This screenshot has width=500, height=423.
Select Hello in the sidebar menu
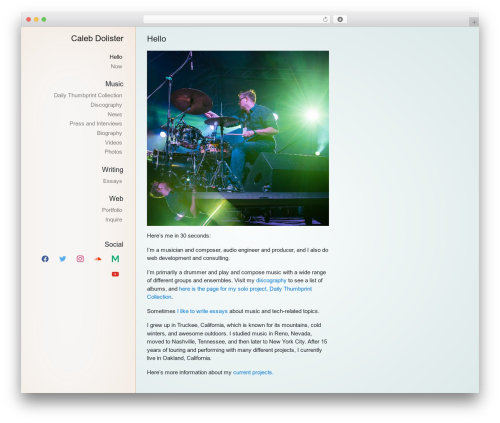(116, 57)
